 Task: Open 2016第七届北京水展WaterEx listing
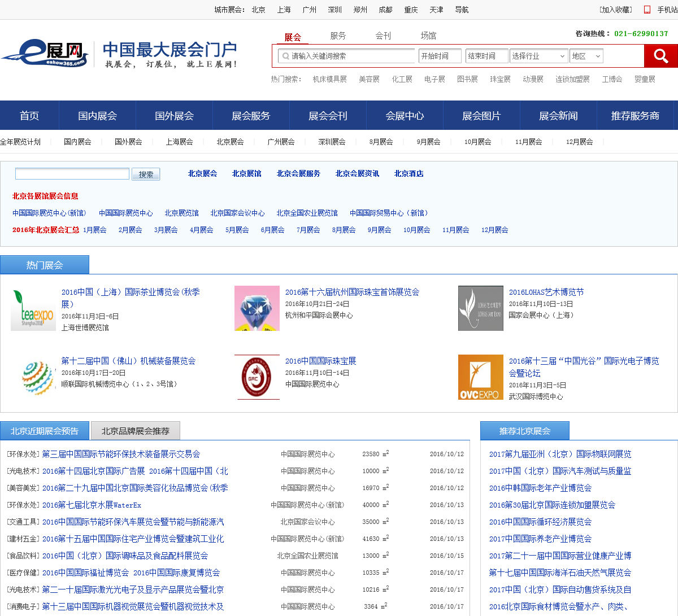[x=92, y=505]
